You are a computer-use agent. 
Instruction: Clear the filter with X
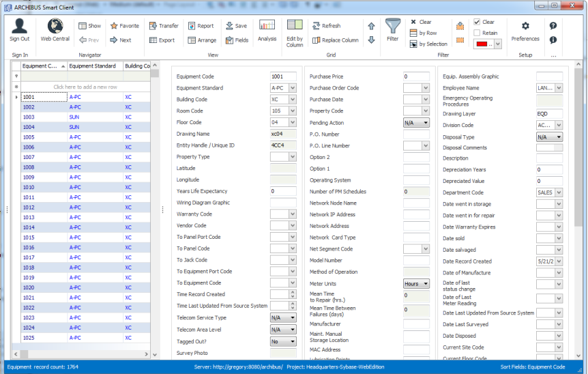coord(421,22)
